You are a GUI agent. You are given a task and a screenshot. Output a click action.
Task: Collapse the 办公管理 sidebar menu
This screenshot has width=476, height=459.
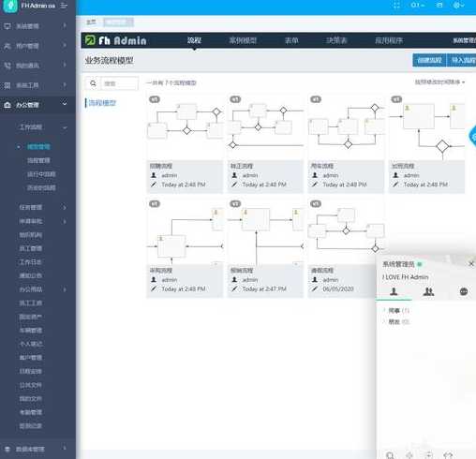(x=37, y=105)
